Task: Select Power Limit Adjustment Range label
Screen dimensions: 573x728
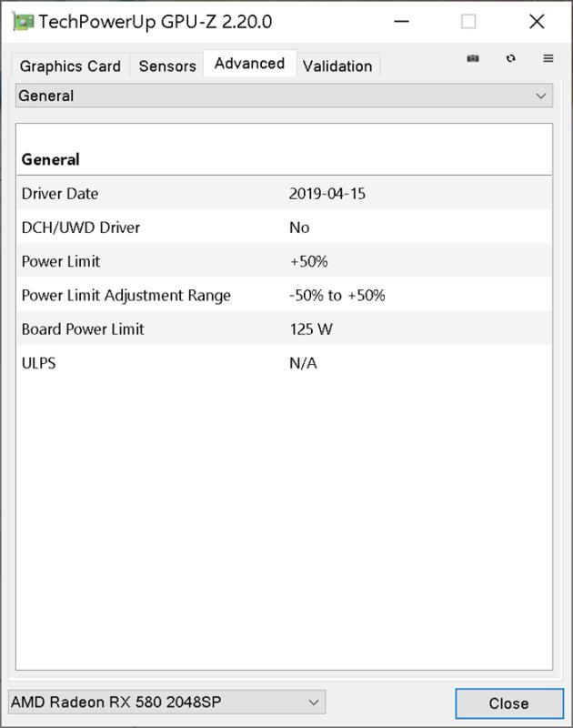Action: pyautogui.click(x=126, y=295)
